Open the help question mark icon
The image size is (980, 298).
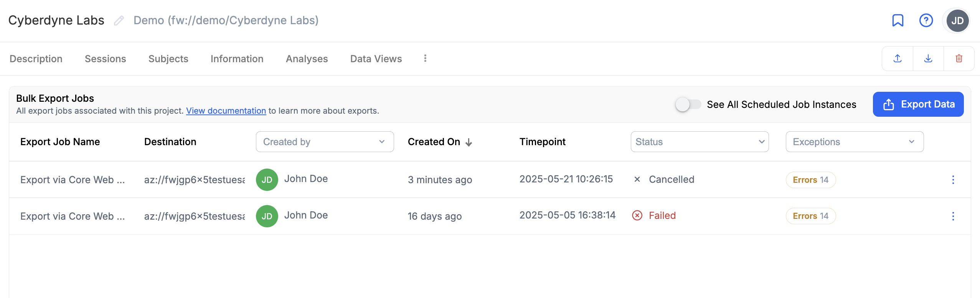click(926, 20)
